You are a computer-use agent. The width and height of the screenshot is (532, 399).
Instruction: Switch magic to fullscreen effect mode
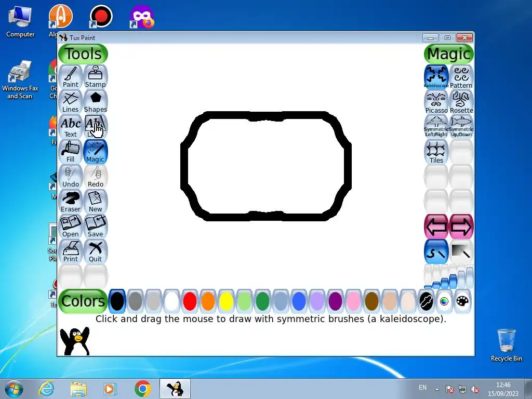pyautogui.click(x=461, y=252)
